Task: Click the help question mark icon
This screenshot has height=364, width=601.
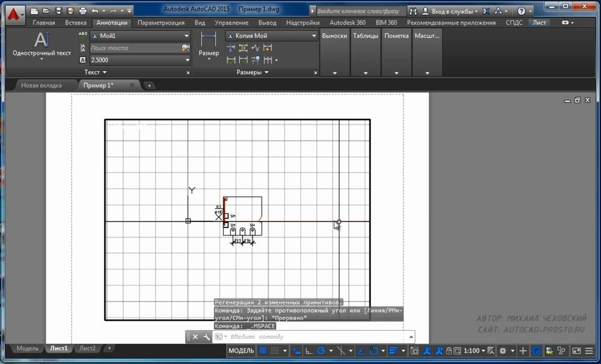Action: pos(521,11)
